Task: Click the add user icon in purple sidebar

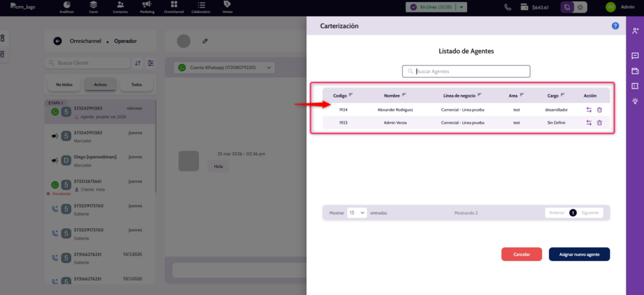Action: 635,30
